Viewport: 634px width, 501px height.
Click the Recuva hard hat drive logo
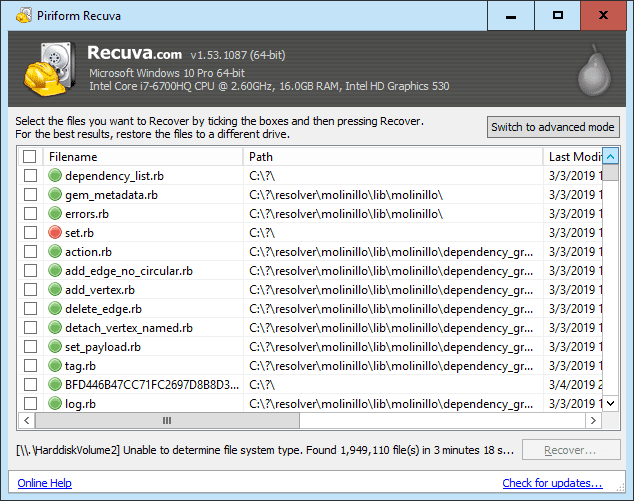pos(47,70)
